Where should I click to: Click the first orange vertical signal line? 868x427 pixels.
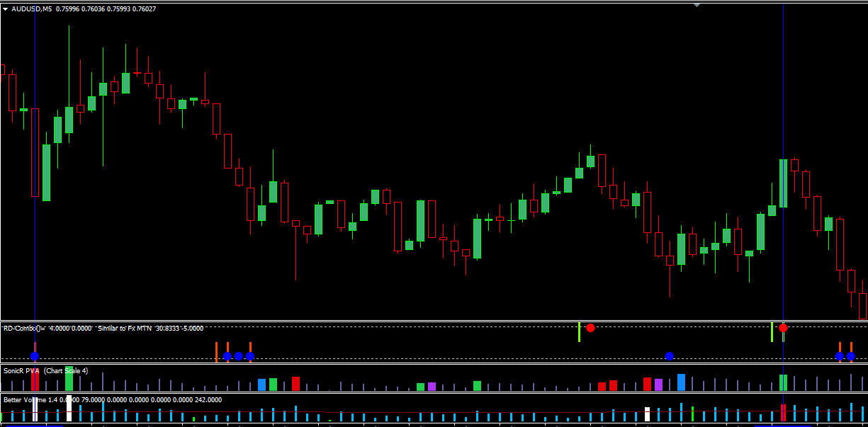point(216,352)
